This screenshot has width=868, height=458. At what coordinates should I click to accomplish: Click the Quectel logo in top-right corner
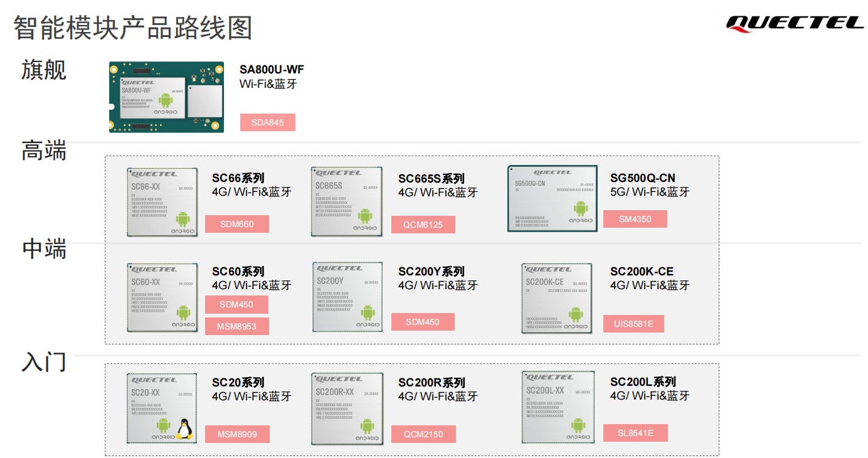[x=795, y=23]
